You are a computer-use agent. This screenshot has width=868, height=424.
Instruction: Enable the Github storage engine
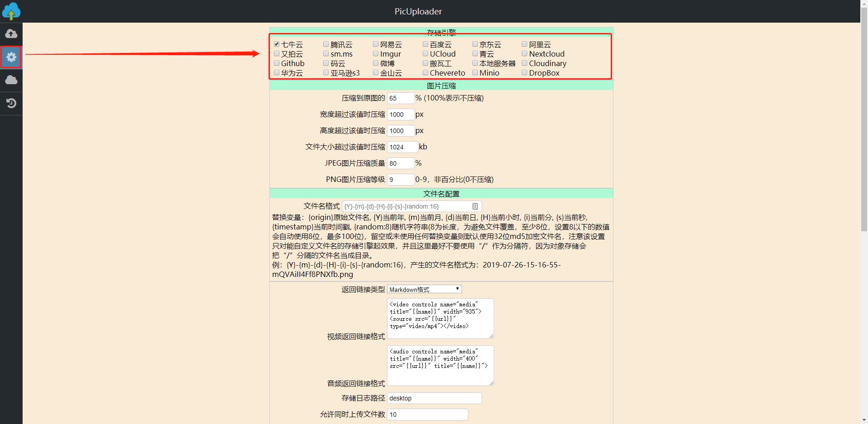click(277, 63)
